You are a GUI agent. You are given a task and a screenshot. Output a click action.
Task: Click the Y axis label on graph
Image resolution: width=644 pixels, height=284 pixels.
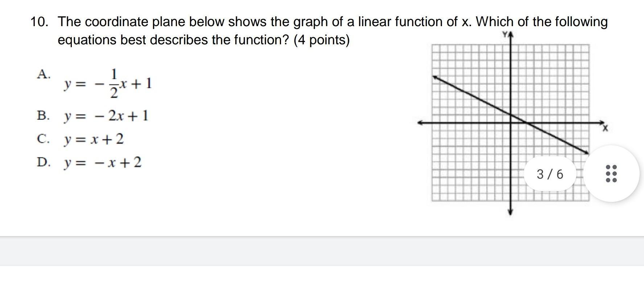[505, 35]
